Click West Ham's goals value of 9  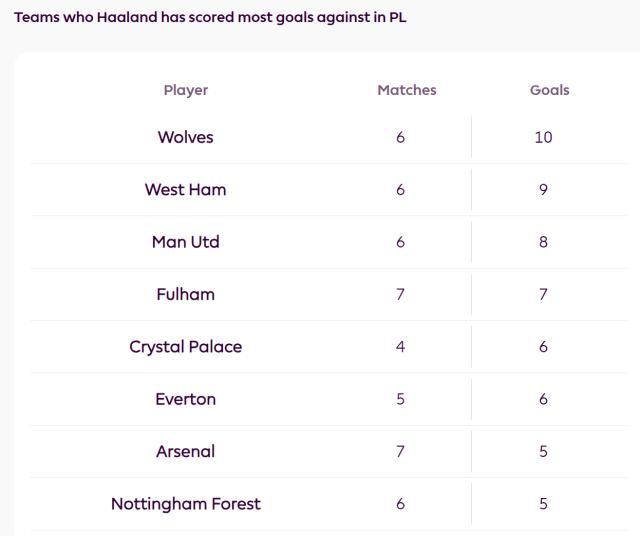pyautogui.click(x=543, y=189)
